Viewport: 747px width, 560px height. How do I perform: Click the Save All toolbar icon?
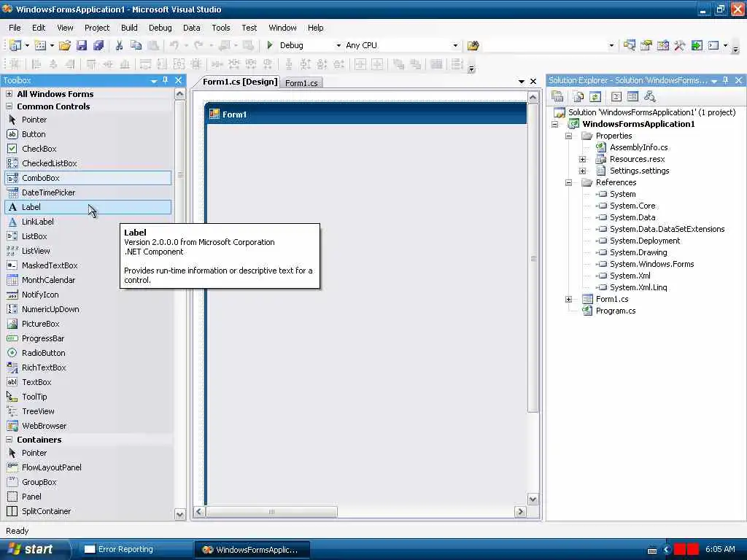click(x=98, y=45)
